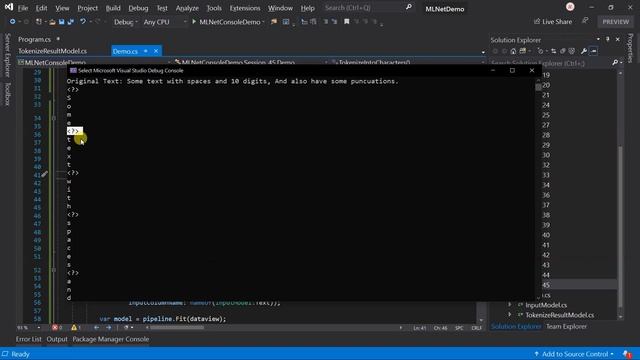Toggle the Preview Selected Items button
This screenshot has width=640, height=360.
593,51
